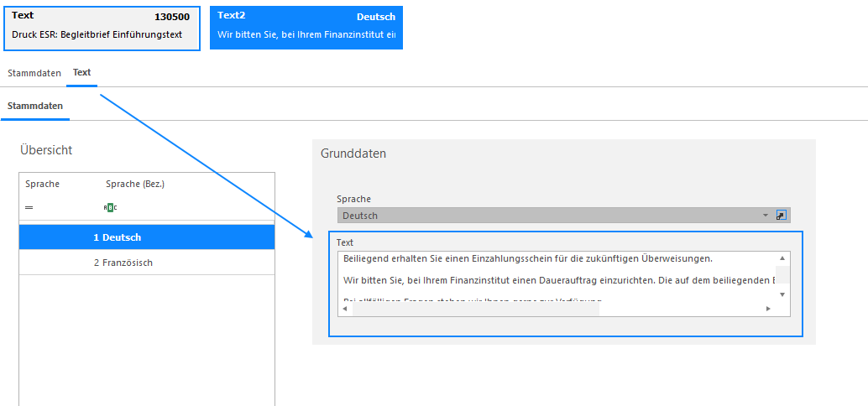Click the horizontal scroll right arrow
The image size is (868, 406).
coord(768,309)
